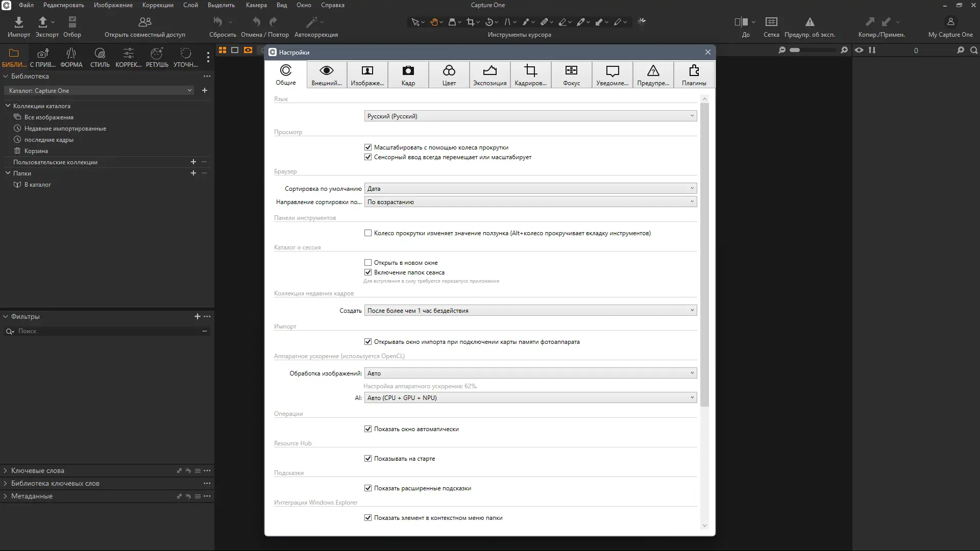The image size is (980, 551).
Task: Switch to the Экспозиция settings tab
Action: pyautogui.click(x=489, y=75)
